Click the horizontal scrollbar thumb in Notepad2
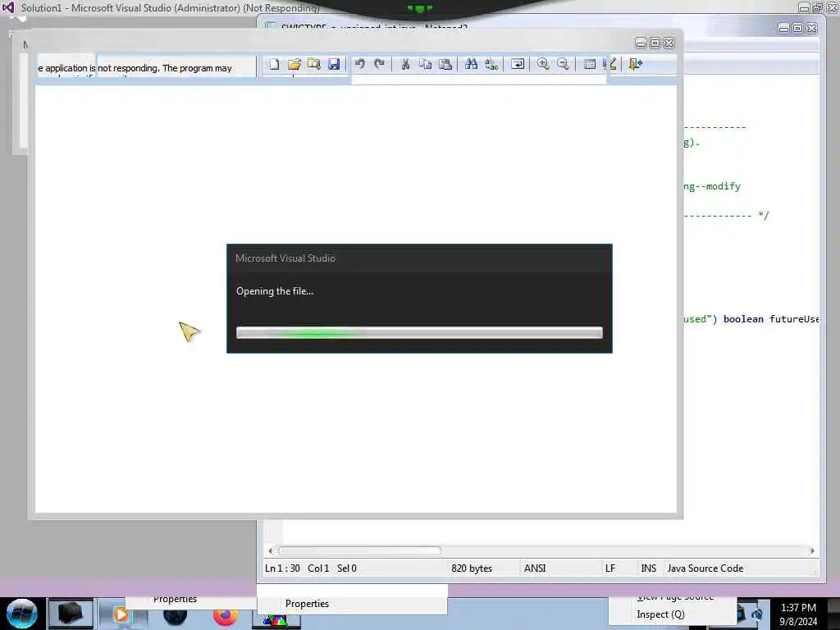This screenshot has height=630, width=840. 359,550
